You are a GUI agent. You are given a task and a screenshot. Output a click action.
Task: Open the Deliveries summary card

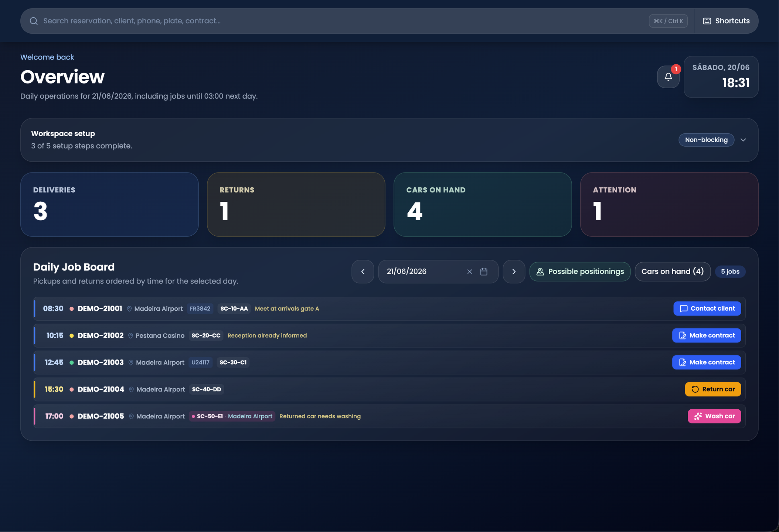[x=109, y=204]
